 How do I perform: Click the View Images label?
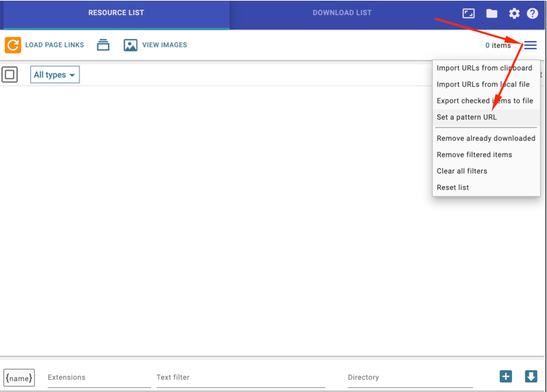click(165, 45)
